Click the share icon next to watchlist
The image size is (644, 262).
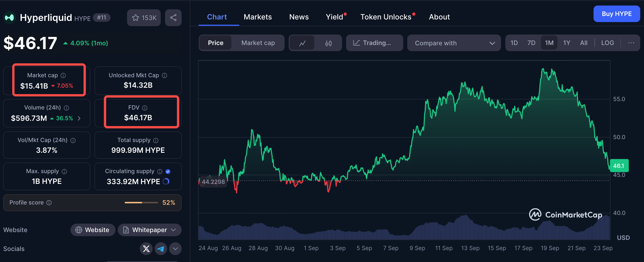[x=173, y=18]
